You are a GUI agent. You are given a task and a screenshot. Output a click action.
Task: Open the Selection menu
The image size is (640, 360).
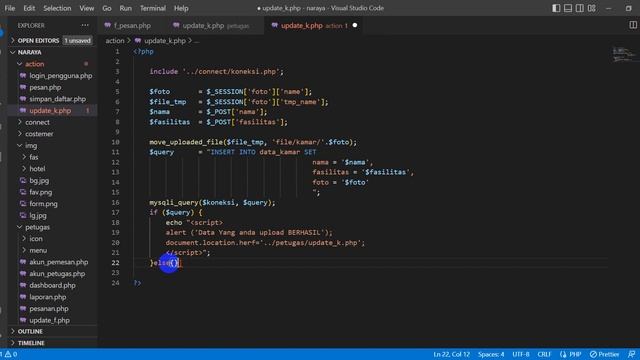point(57,8)
